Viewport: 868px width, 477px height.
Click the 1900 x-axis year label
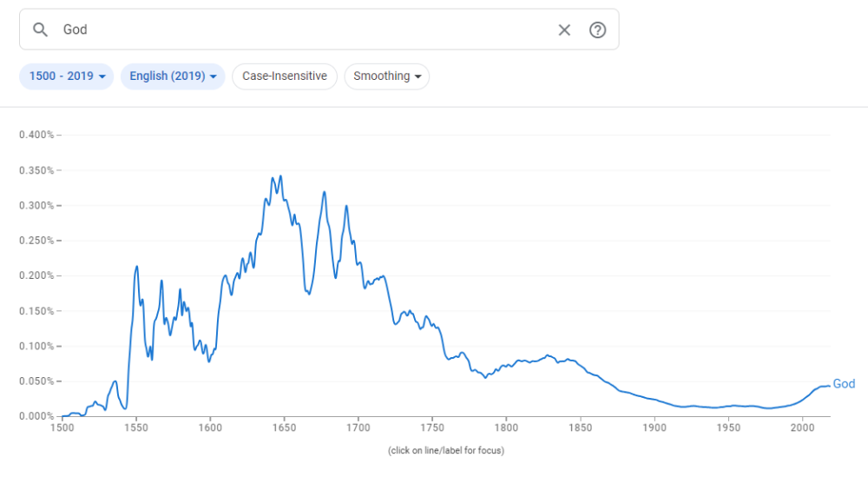[654, 427]
